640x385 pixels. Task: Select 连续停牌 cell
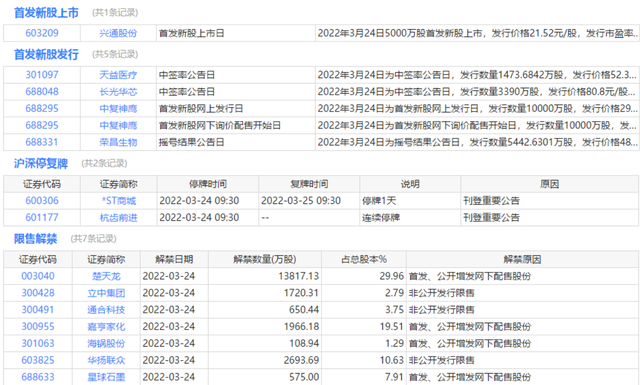point(410,217)
